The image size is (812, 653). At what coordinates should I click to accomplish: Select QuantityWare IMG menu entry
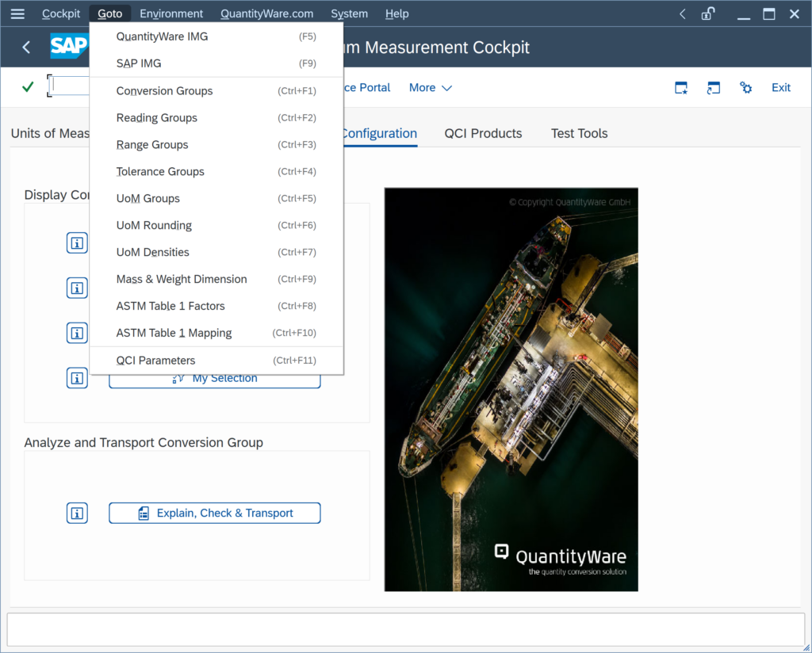pos(216,36)
